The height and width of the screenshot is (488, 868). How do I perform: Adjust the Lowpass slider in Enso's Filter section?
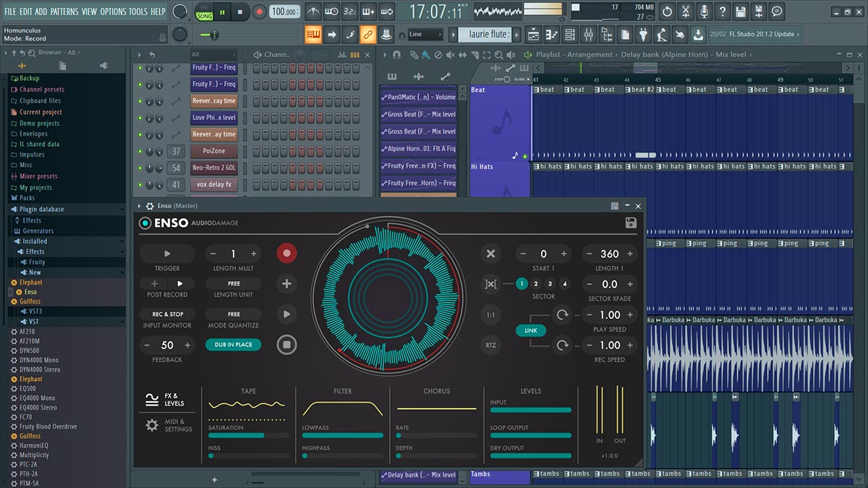point(343,435)
